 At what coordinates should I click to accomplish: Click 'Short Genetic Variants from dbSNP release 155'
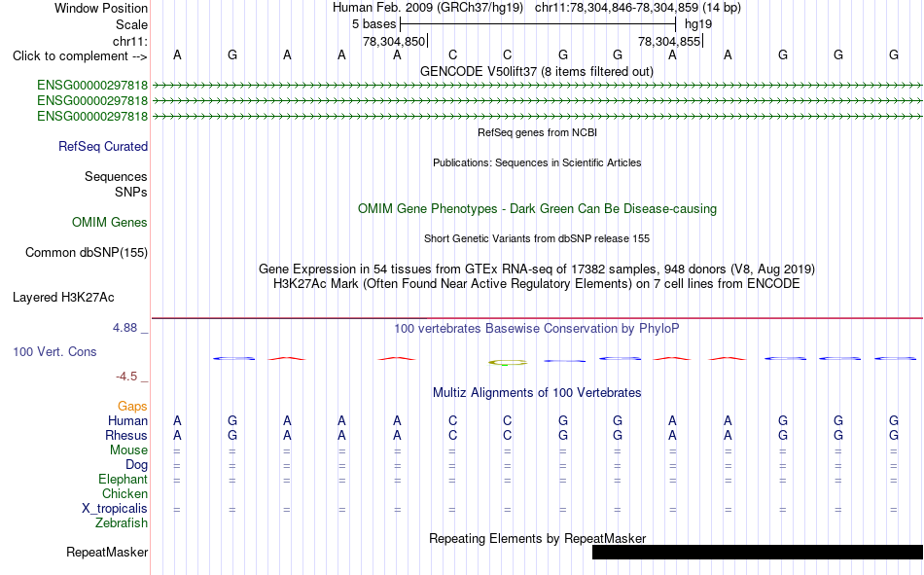[537, 238]
